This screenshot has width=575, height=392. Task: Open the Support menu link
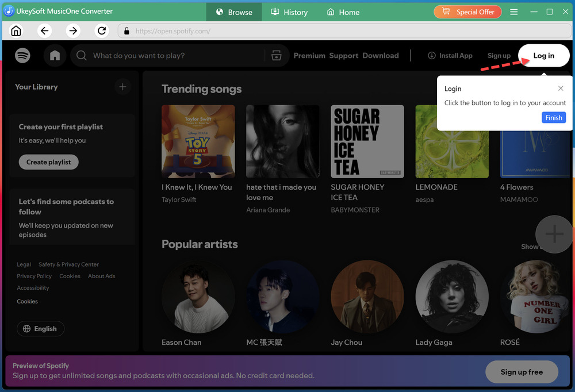344,56
